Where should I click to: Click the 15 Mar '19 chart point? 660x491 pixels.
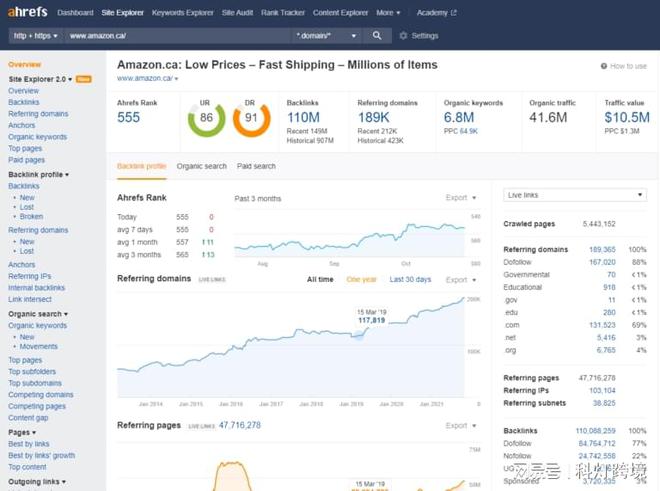coord(358,335)
